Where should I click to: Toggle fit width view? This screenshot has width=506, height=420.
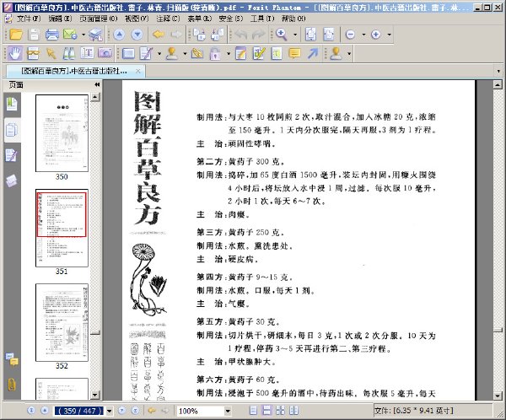[x=329, y=35]
